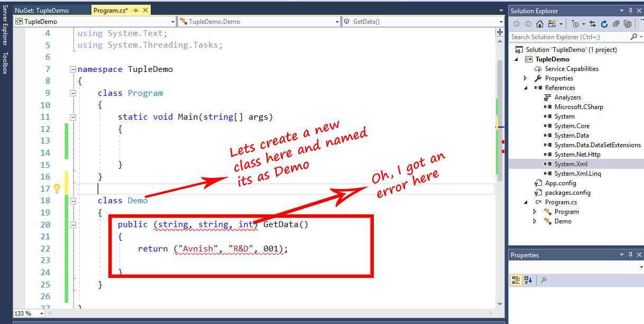
Task: Click editor scroll down arrow
Action: 500,304
